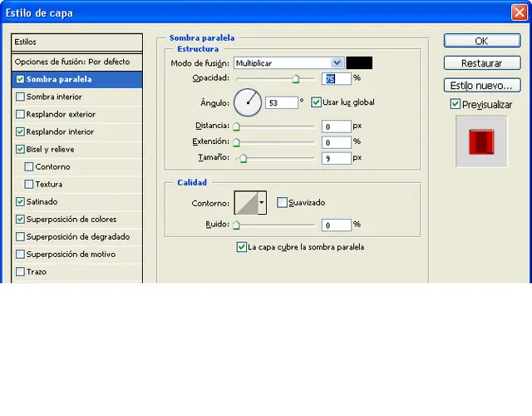Image resolution: width=532 pixels, height=416 pixels.
Task: Select Opciones de fusión: Por defecto
Action: [76, 62]
